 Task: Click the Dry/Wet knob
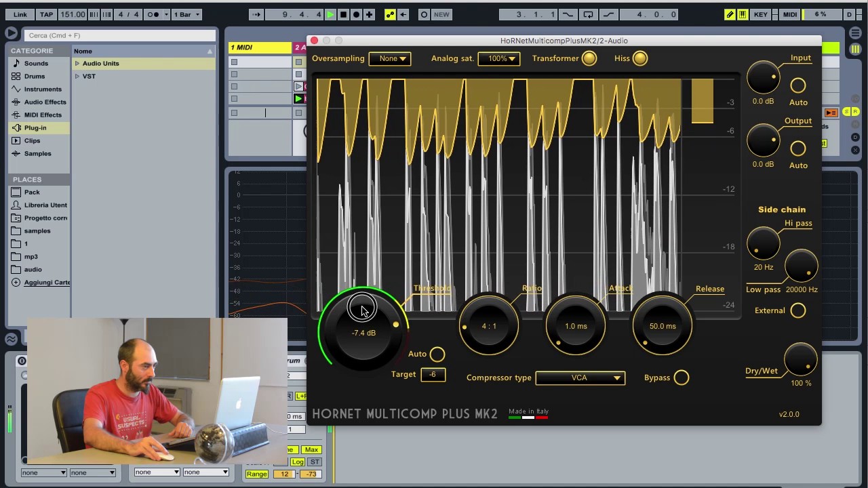(x=801, y=360)
